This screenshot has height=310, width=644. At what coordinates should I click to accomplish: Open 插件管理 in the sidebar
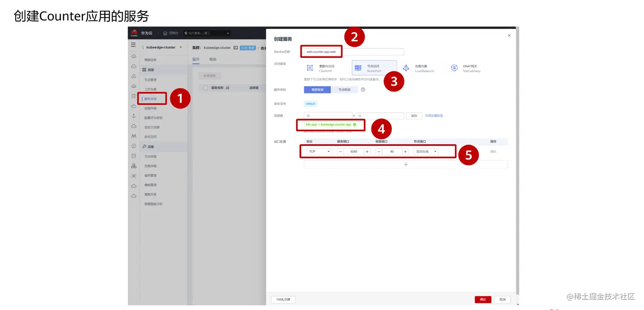tap(150, 176)
